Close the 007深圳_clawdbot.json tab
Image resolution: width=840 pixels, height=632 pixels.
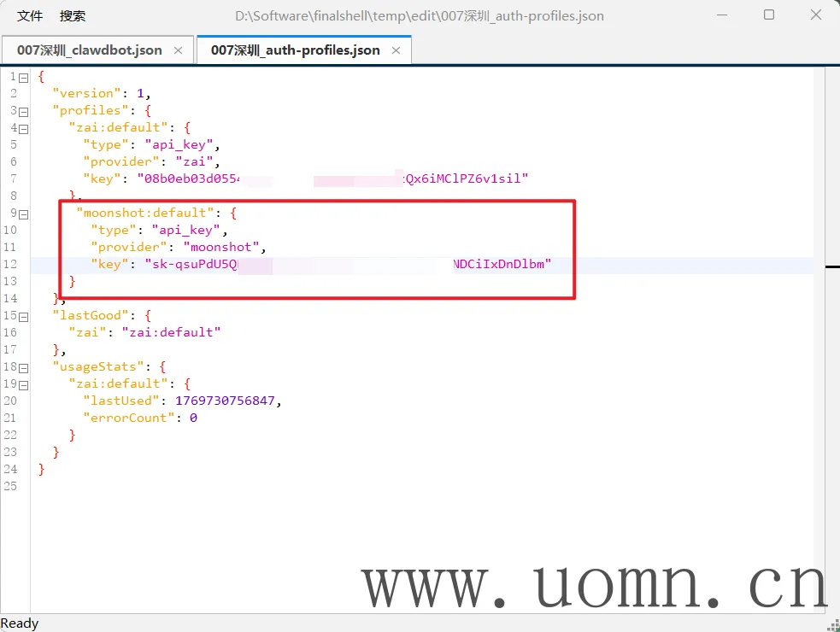pos(179,50)
